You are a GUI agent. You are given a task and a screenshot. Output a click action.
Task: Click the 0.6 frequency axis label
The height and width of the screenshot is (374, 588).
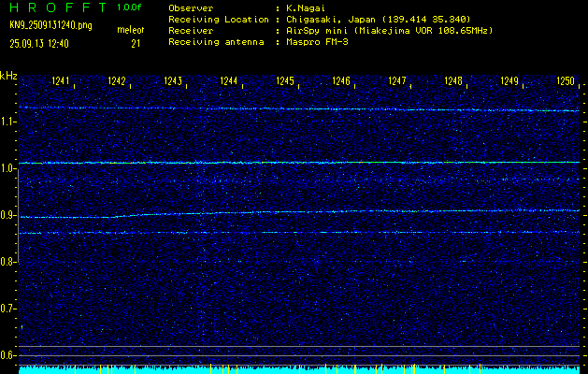(7, 355)
